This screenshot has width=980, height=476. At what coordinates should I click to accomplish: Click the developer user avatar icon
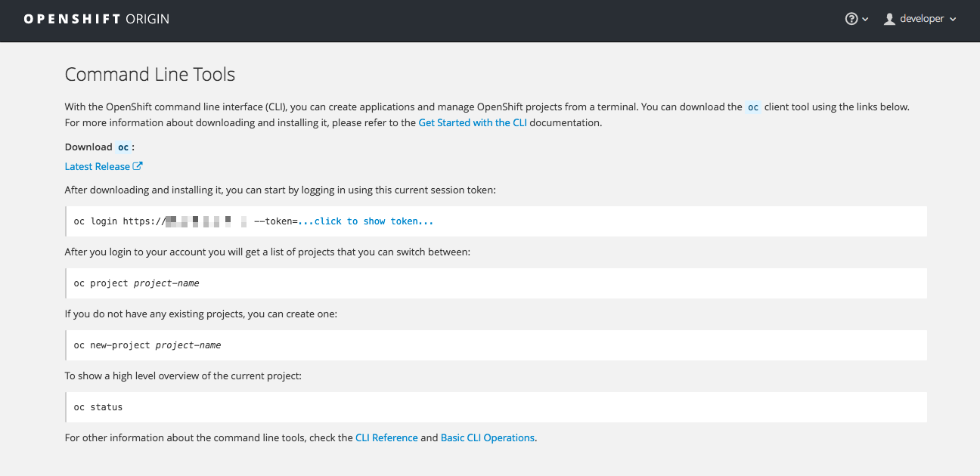click(889, 19)
